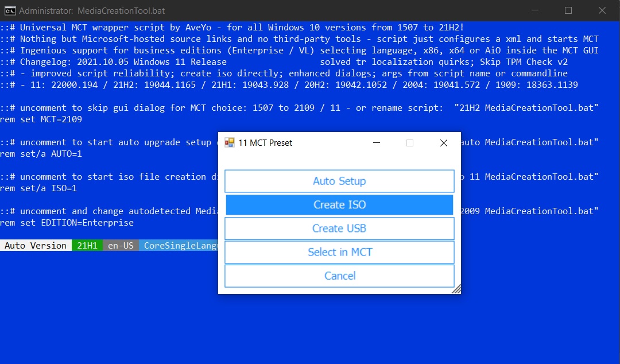Close the MediaCreationTool.bat console window
This screenshot has height=364, width=620.
pos(602,11)
